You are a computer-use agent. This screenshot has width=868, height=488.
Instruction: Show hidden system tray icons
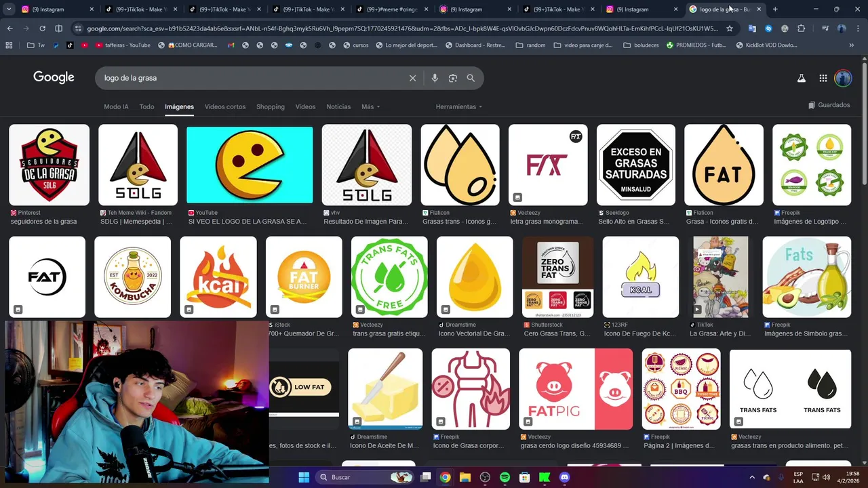(x=751, y=477)
